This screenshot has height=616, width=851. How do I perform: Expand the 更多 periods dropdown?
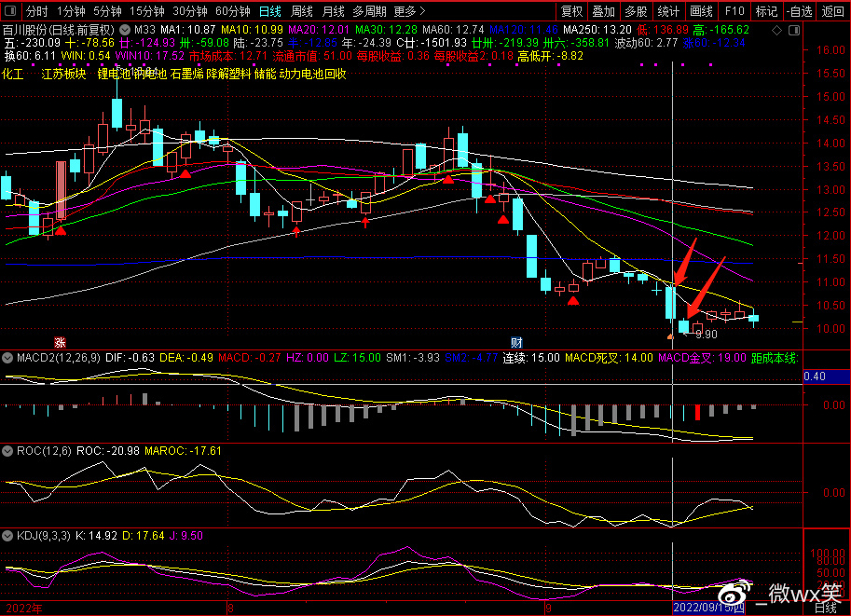point(409,12)
